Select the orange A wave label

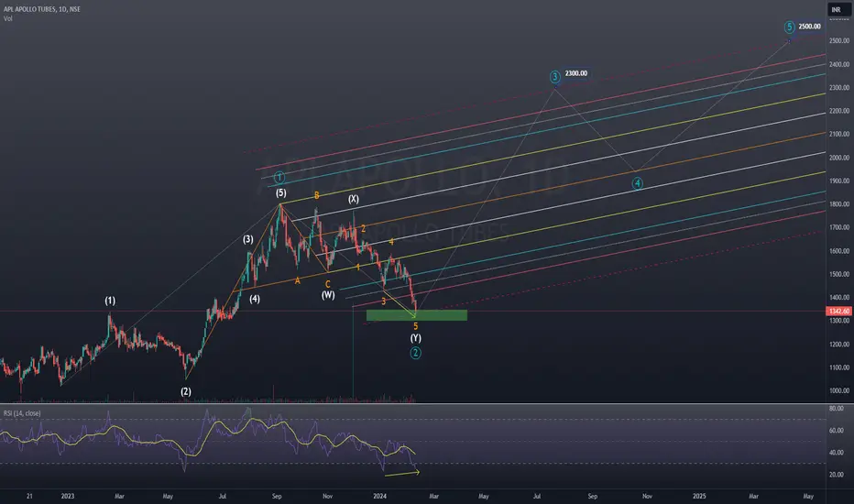pyautogui.click(x=298, y=280)
